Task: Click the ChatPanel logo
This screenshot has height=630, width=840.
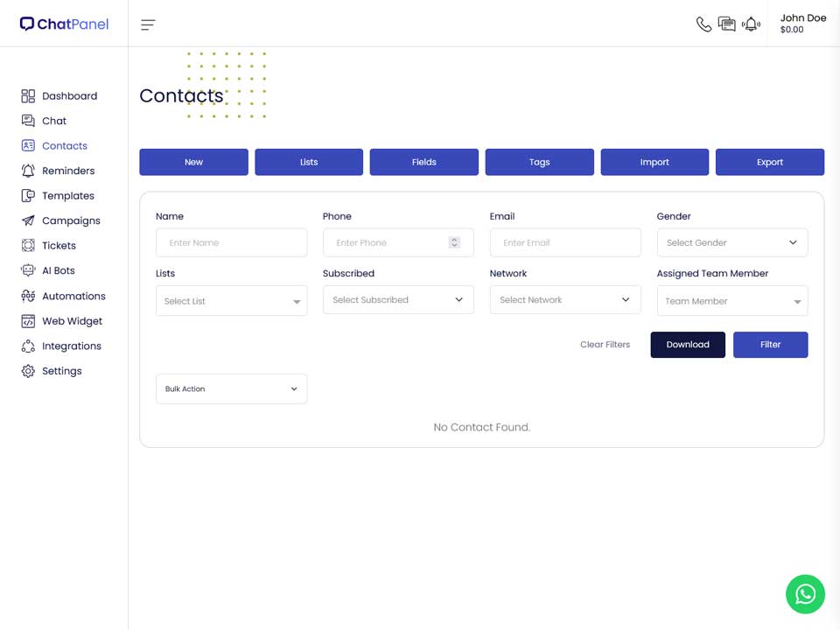Action: [64, 24]
